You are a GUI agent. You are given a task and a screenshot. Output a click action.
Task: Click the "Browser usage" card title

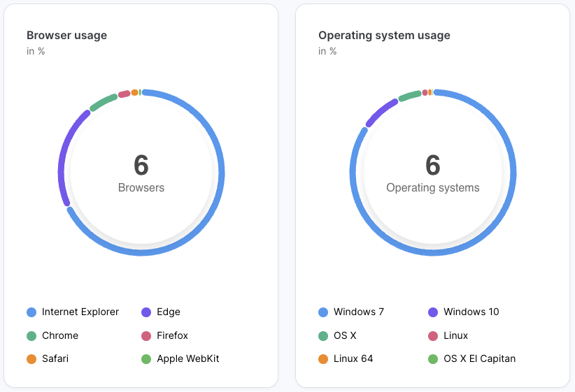point(66,35)
